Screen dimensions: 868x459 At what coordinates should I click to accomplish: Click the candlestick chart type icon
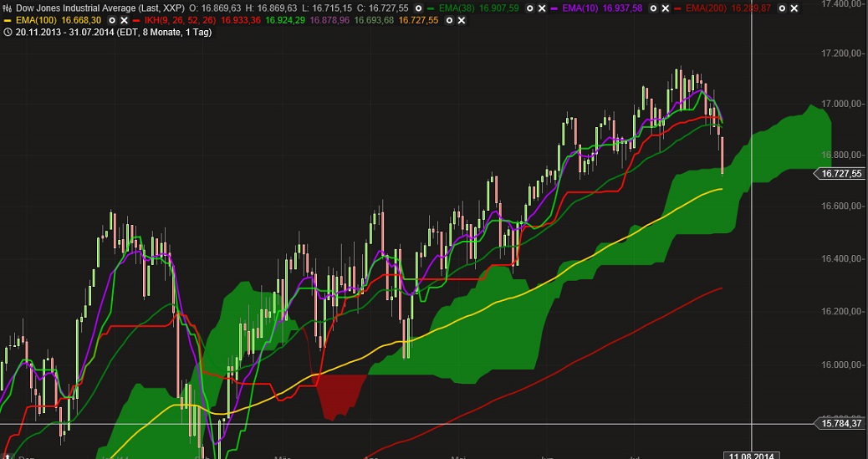pos(8,8)
